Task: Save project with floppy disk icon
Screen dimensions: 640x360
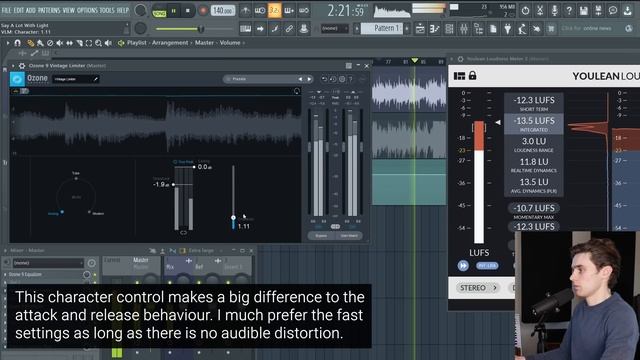Action: tap(584, 11)
